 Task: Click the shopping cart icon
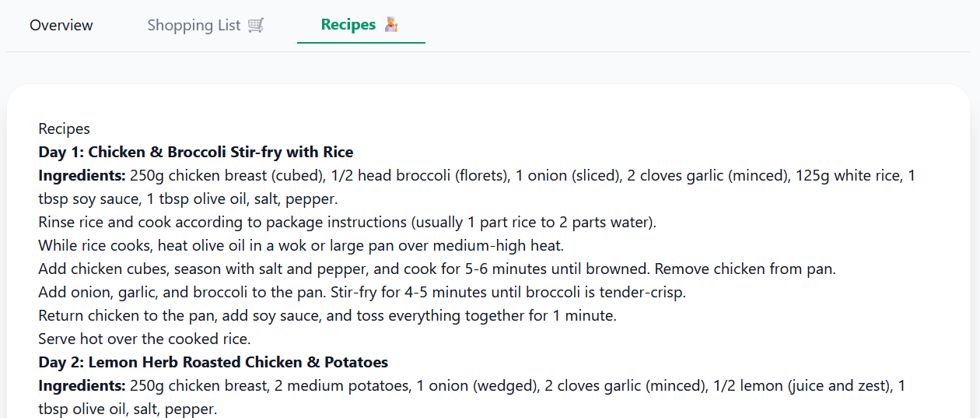[256, 25]
